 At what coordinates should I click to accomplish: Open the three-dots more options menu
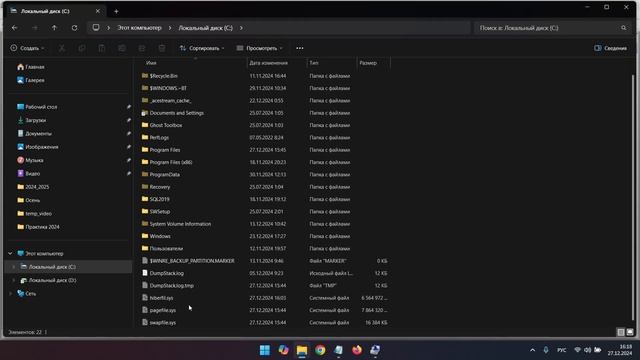tap(300, 48)
